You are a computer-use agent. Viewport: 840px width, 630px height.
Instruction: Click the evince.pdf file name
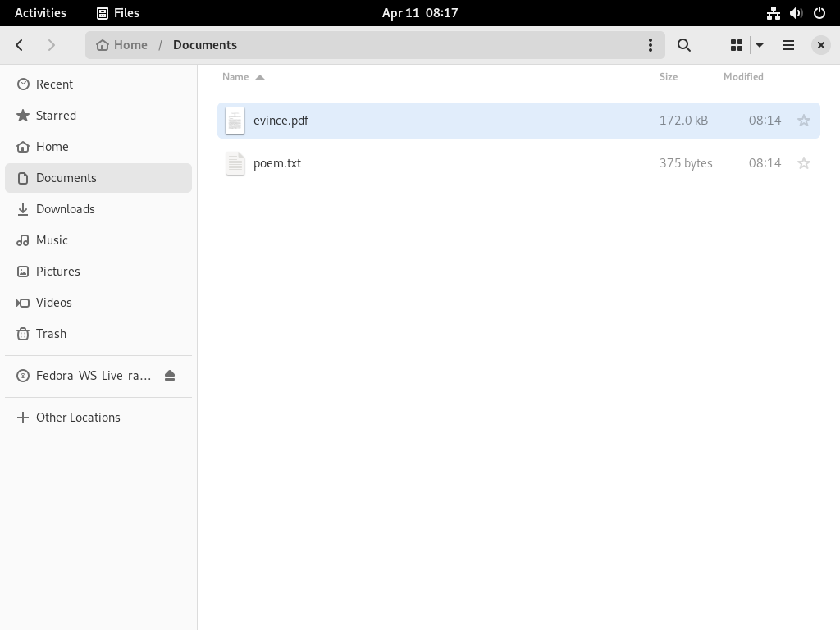pyautogui.click(x=281, y=121)
